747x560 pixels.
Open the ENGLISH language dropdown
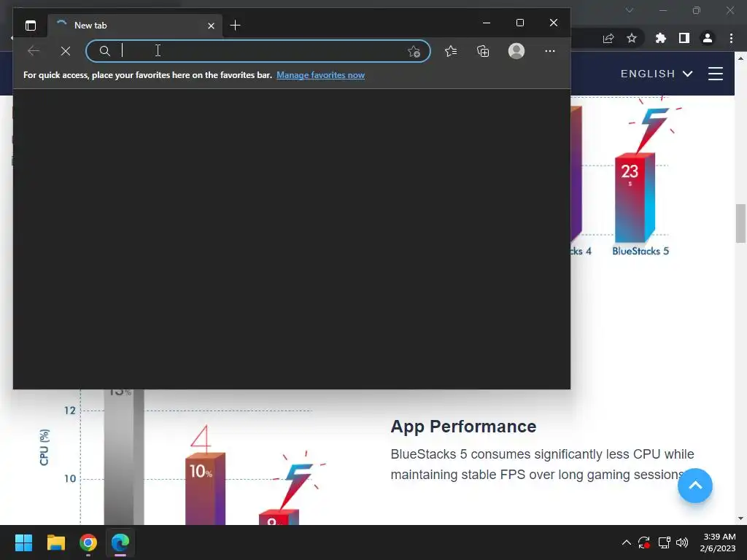point(657,74)
